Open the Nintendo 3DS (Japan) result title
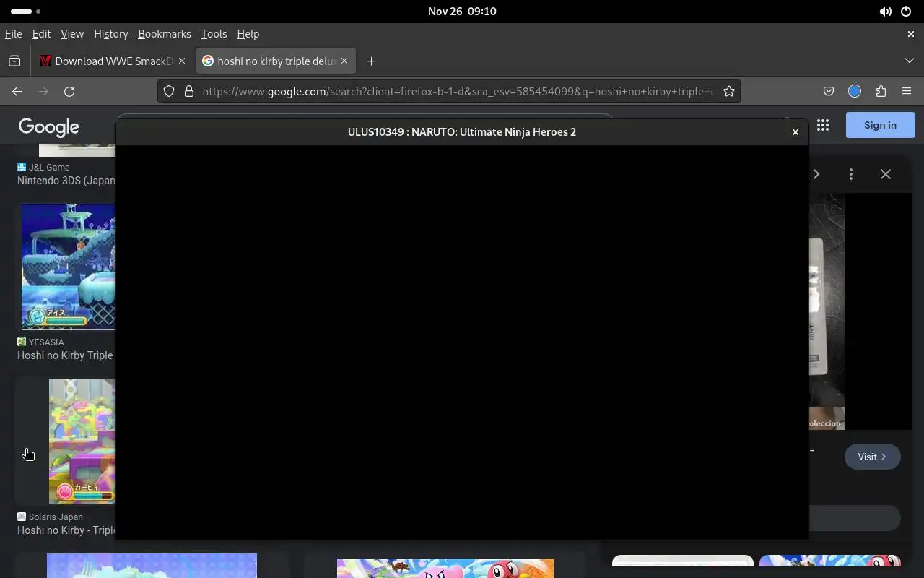The height and width of the screenshot is (578, 924). (x=66, y=181)
